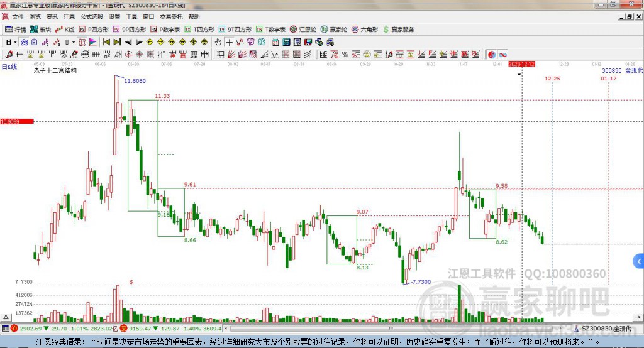Click the highlighted date 2023-12-12
644x348 pixels.
(521, 64)
